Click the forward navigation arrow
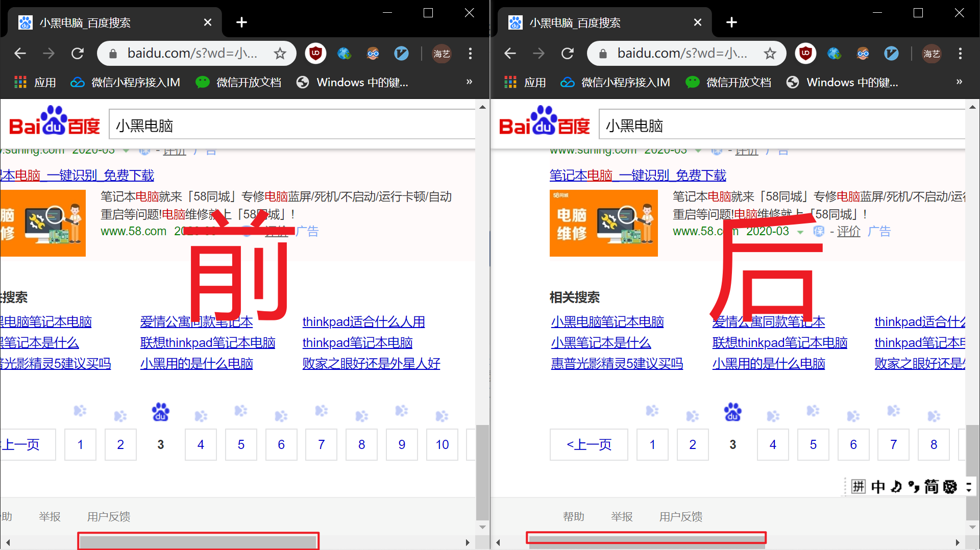Image resolution: width=980 pixels, height=550 pixels. [48, 53]
